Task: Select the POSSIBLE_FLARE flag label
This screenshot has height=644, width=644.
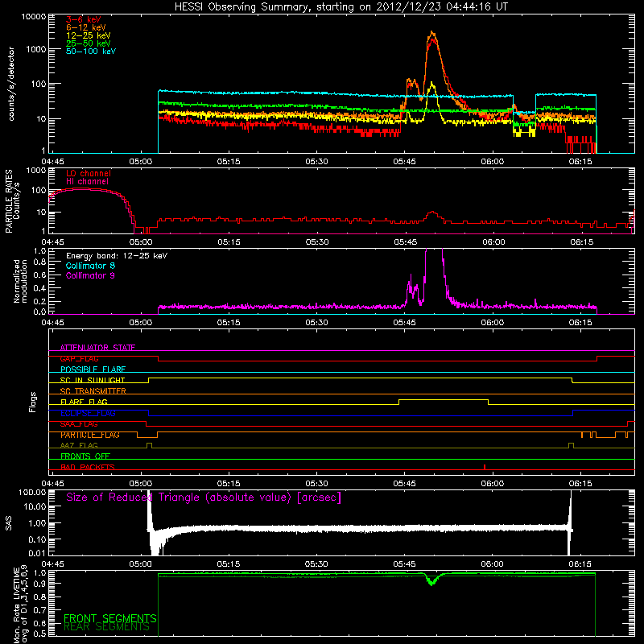Action: (93, 369)
